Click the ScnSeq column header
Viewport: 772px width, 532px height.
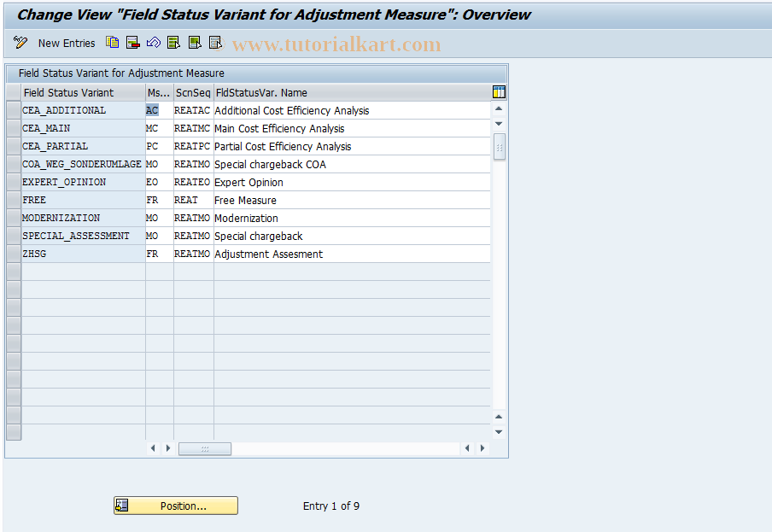pyautogui.click(x=194, y=92)
